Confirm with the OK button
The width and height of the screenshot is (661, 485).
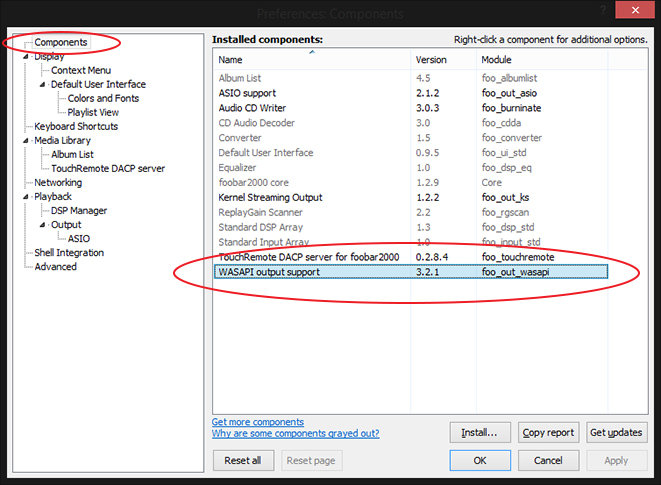pos(480,461)
